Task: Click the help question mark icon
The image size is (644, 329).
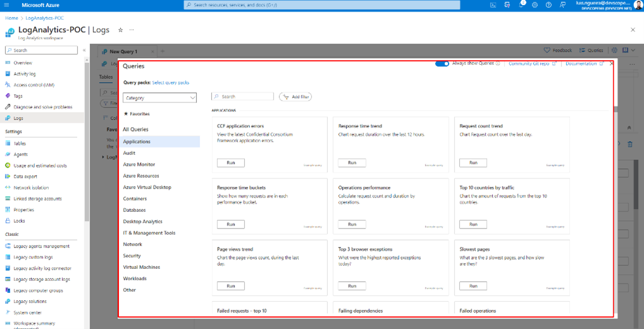Action: tap(548, 4)
